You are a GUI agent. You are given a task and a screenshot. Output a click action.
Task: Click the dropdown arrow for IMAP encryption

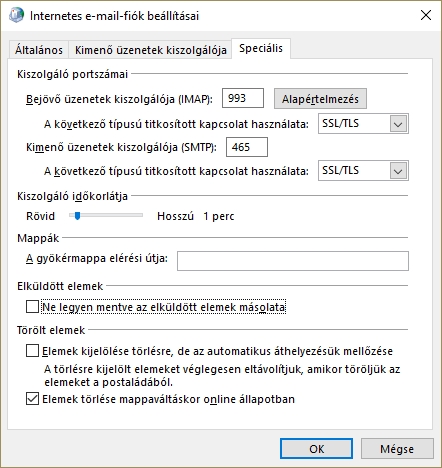pyautogui.click(x=398, y=124)
